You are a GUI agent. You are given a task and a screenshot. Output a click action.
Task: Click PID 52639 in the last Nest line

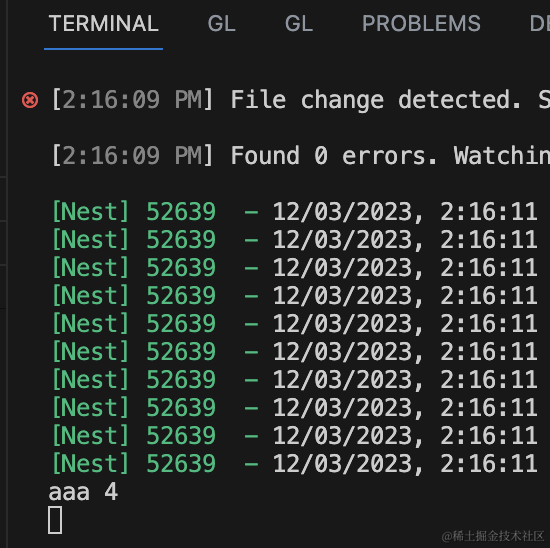coord(181,463)
